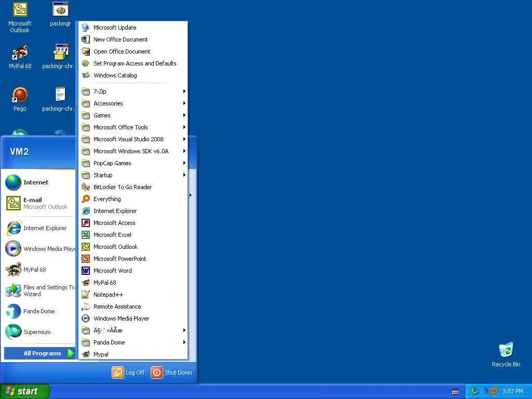Open Set Program Access and Defaults
The height and width of the screenshot is (399, 532).
pyautogui.click(x=134, y=63)
